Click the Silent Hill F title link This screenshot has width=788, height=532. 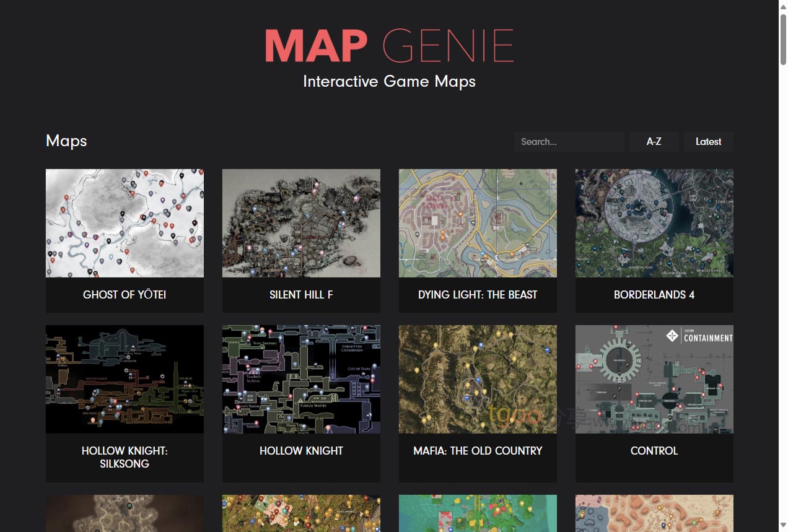[301, 295]
